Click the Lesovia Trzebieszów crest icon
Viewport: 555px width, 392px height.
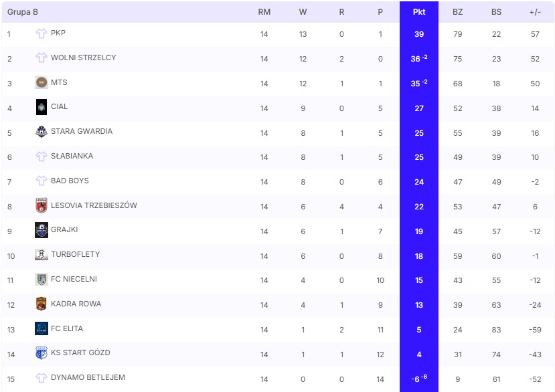pos(42,206)
